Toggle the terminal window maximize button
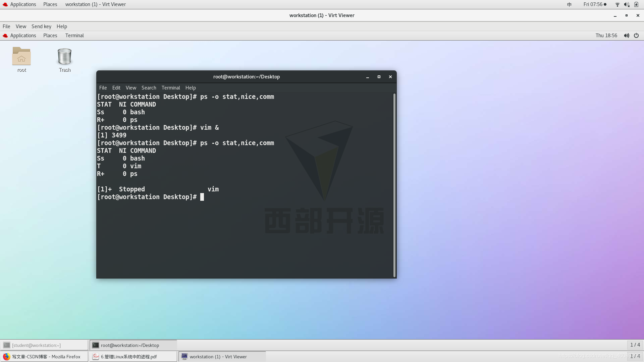The height and width of the screenshot is (362, 644). 379,76
